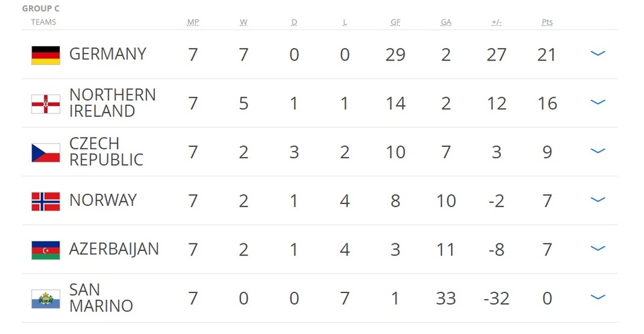Image resolution: width=644 pixels, height=334 pixels.
Task: Click the Pts column header
Action: (x=547, y=22)
